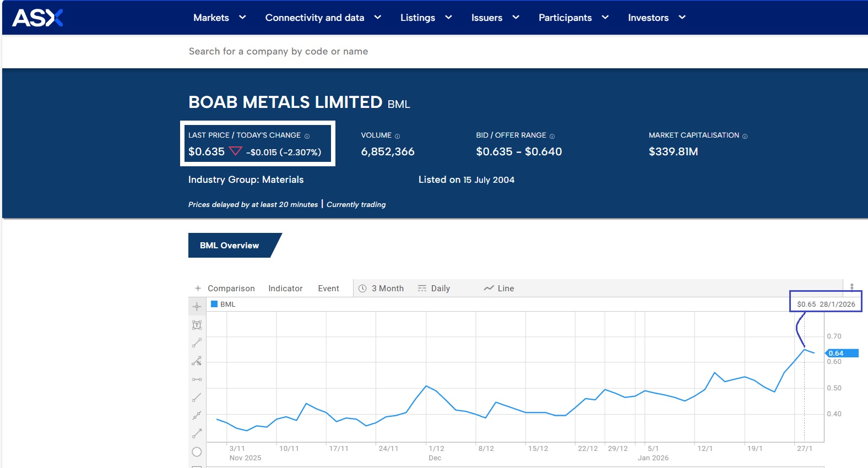This screenshot has width=868, height=468.
Task: Select the arrow line drawing tool
Action: click(197, 433)
